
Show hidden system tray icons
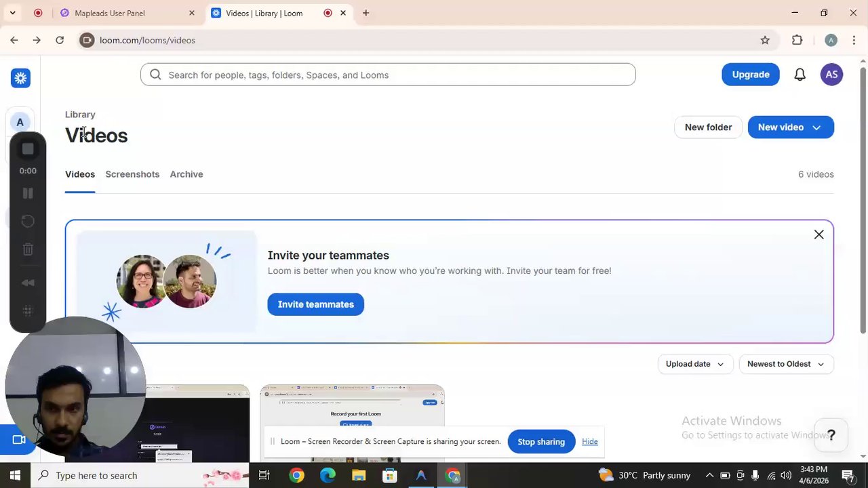709,475
